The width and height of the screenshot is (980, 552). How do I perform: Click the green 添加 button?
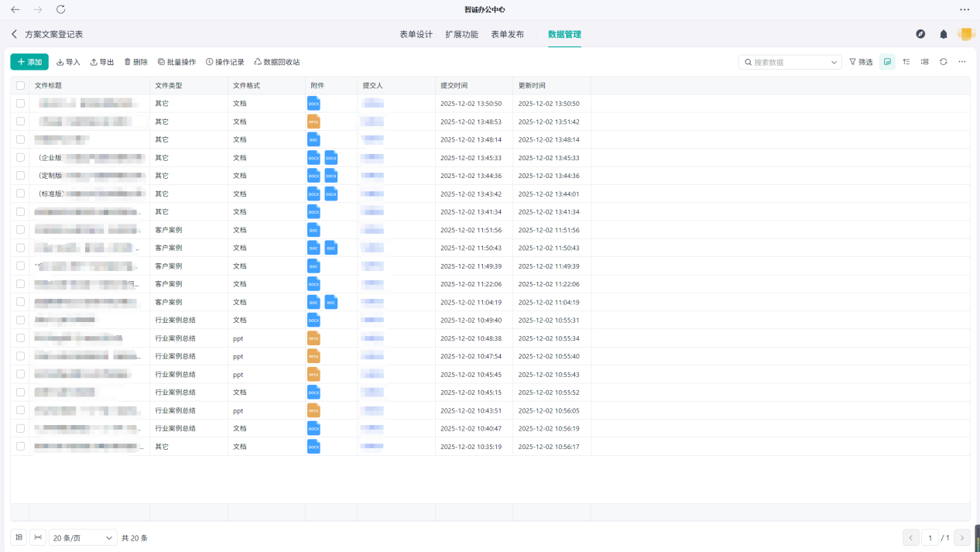[x=29, y=62]
